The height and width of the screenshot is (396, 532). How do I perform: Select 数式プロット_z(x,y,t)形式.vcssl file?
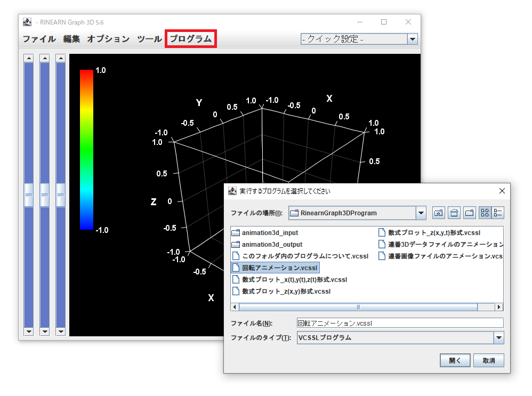pos(429,233)
